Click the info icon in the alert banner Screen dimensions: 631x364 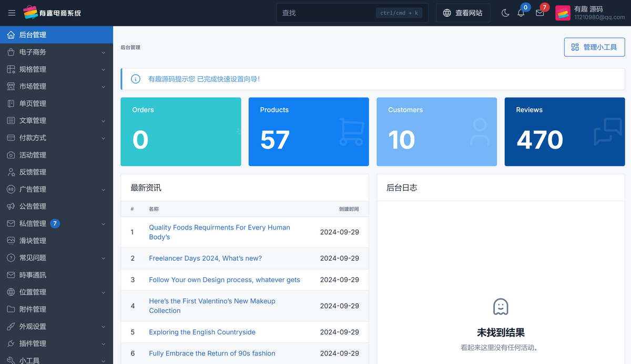pos(136,79)
